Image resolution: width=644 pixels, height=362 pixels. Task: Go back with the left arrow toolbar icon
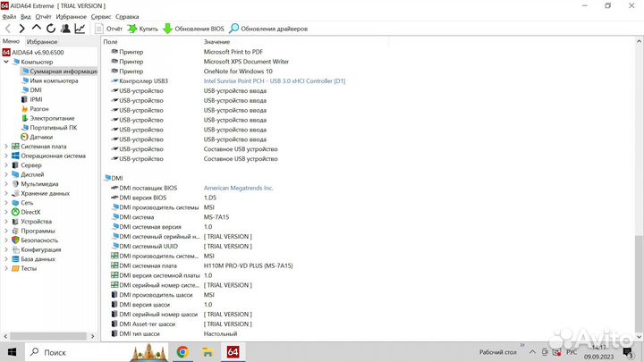pyautogui.click(x=8, y=29)
